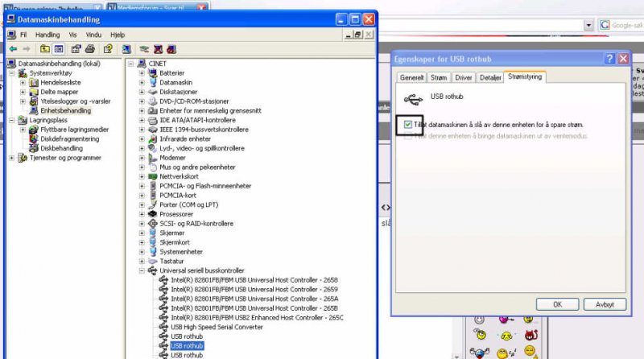Collapse the Universal seriell busskontroller node
Image resolution: width=644 pixels, height=359 pixels.
pos(142,270)
